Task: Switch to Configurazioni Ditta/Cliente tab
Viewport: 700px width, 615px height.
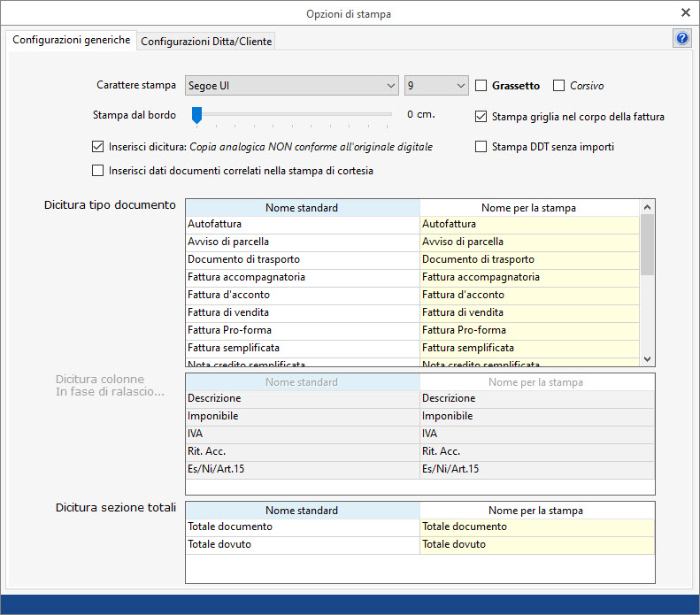Action: [206, 41]
